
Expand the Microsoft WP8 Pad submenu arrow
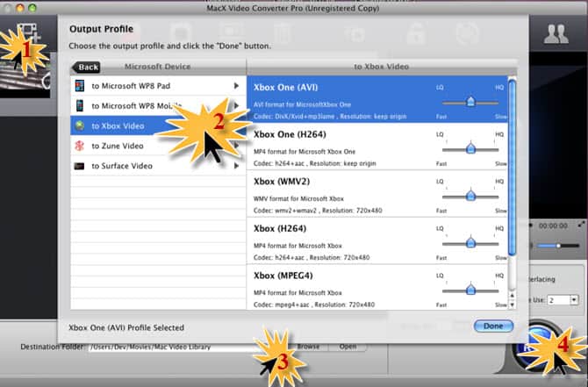[x=236, y=86]
